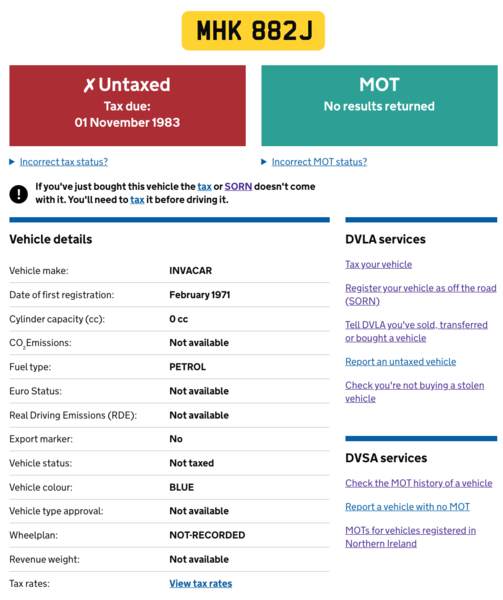Click the 'View tax rates' link
Image resolution: width=503 pixels, height=600 pixels.
click(x=201, y=584)
